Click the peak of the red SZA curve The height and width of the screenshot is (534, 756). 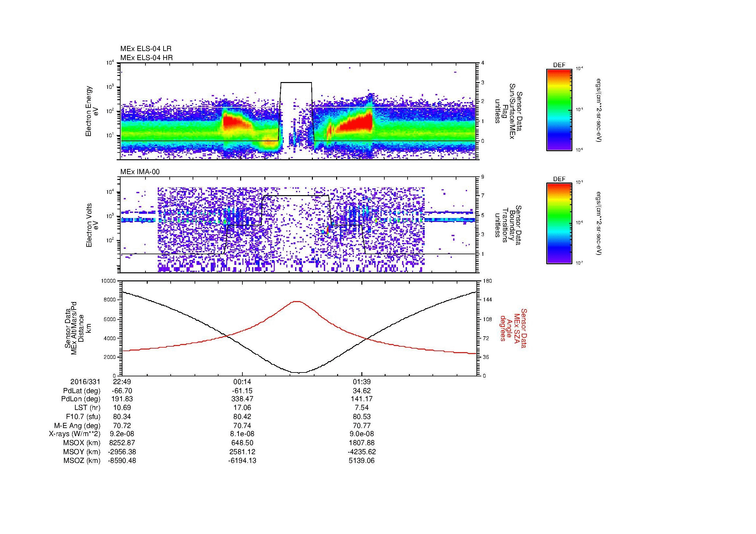click(297, 301)
